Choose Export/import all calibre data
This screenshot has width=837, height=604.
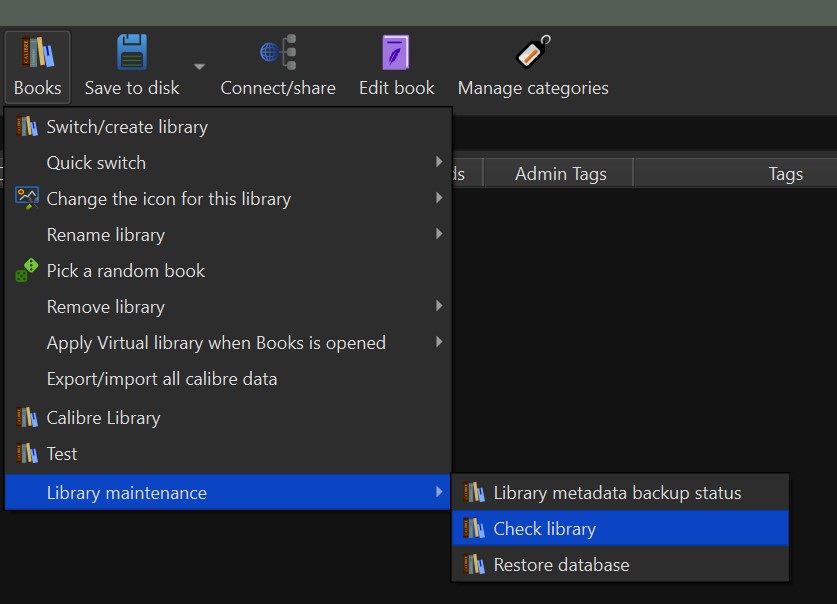[162, 379]
